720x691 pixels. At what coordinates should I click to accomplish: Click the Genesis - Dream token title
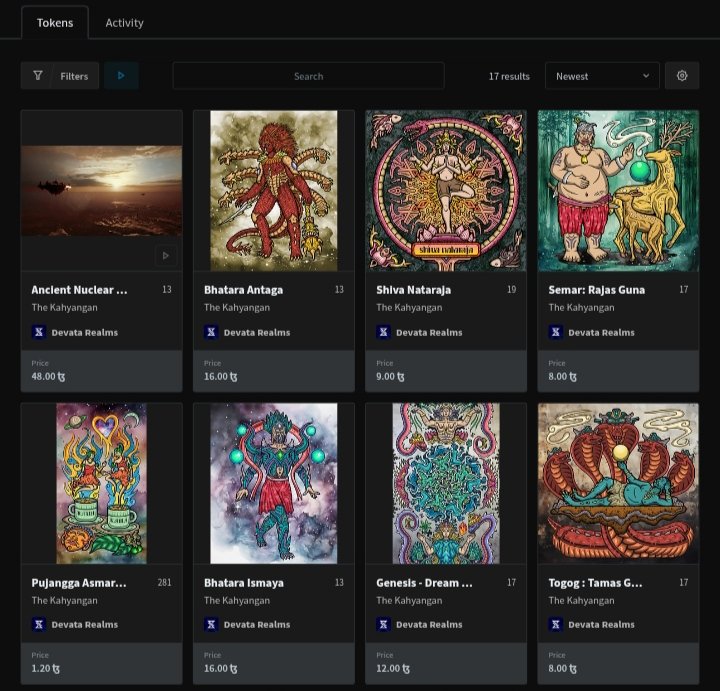424,583
